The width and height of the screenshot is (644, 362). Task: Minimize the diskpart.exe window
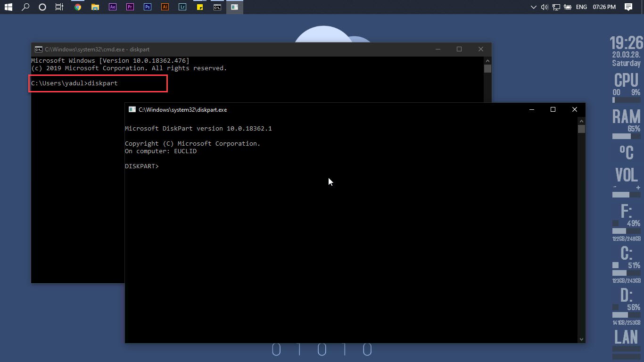(531, 109)
